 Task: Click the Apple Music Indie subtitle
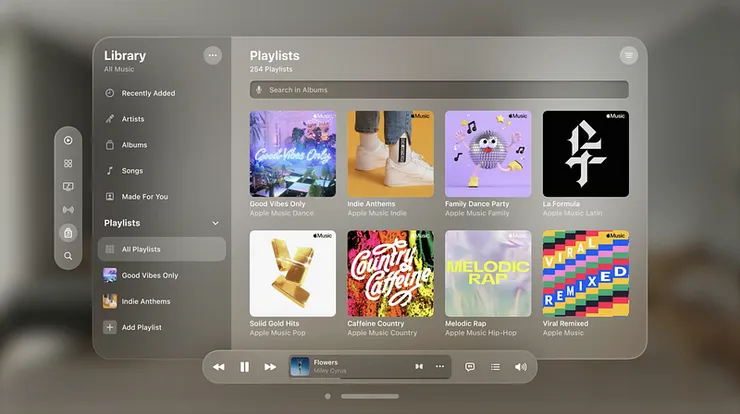377,213
